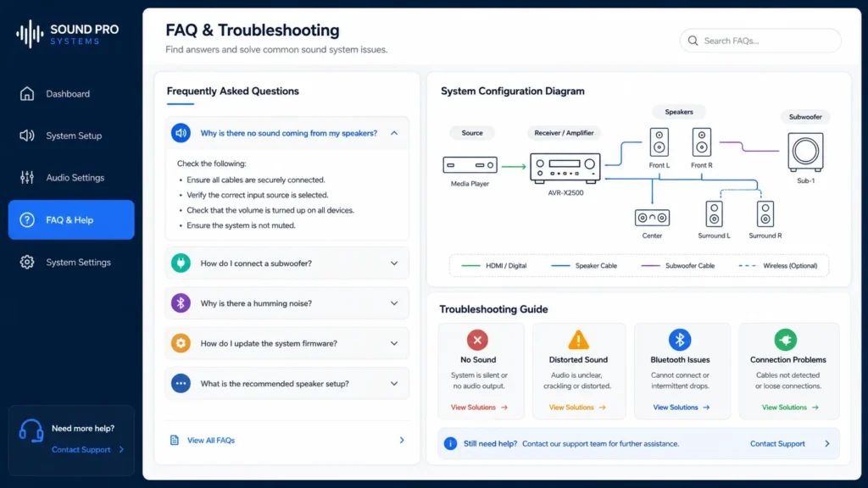Screen dimensions: 868x488
Task: Click the orange gear icon for firmware update
Action: [181, 343]
